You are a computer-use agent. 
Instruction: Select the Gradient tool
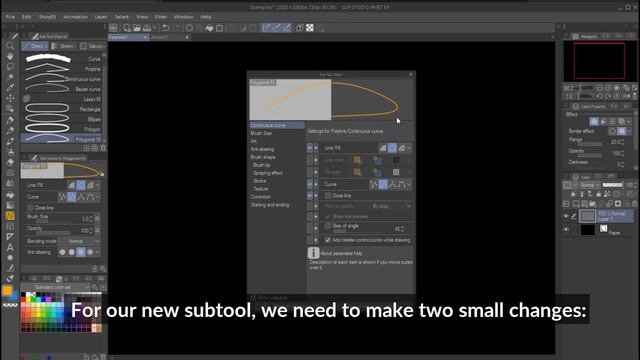tap(10, 205)
